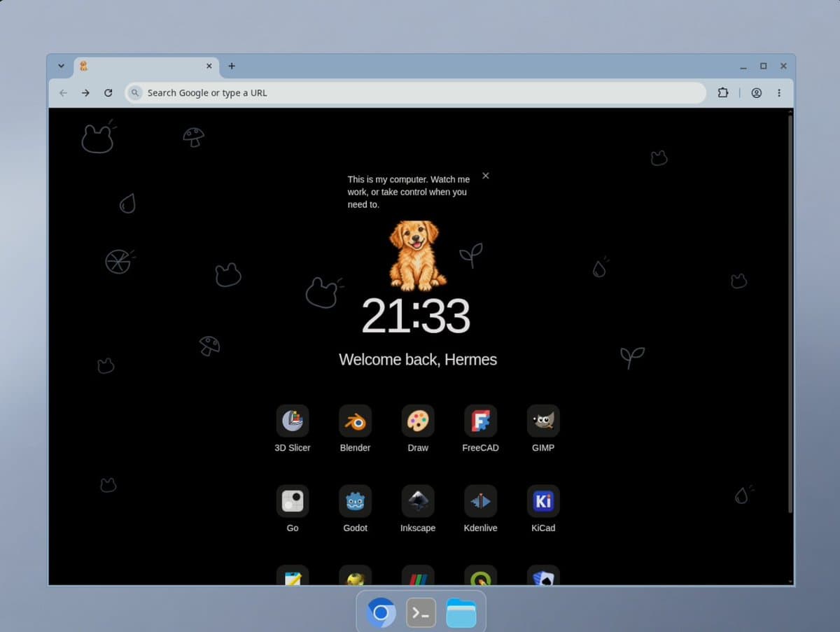Image resolution: width=840 pixels, height=632 pixels.
Task: Focus the Search Google or type a URL field
Action: (x=416, y=92)
